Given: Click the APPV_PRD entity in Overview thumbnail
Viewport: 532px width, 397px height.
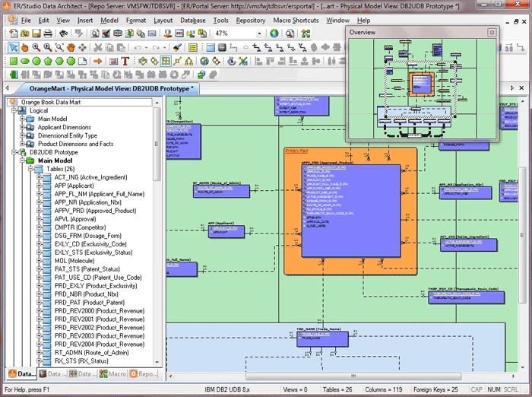Looking at the screenshot, I should click(421, 84).
